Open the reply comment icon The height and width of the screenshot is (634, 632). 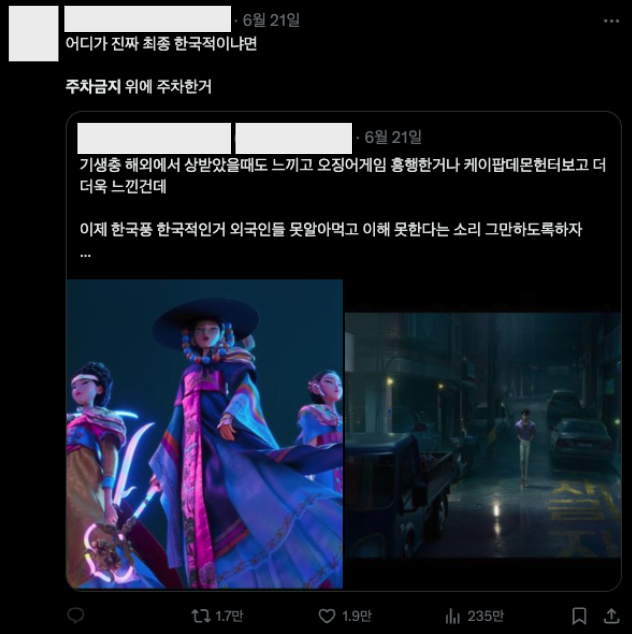click(75, 615)
